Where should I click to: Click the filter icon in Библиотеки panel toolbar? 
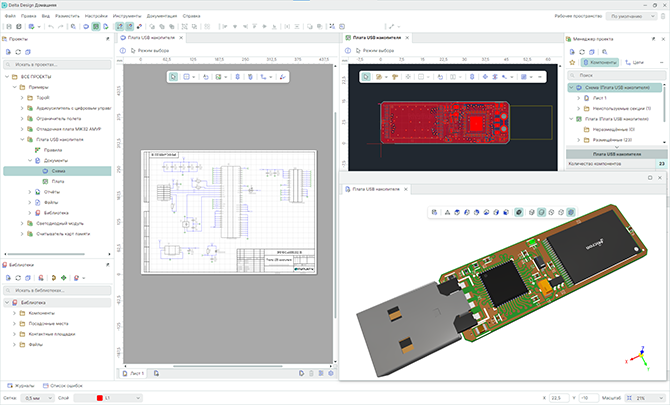click(77, 277)
